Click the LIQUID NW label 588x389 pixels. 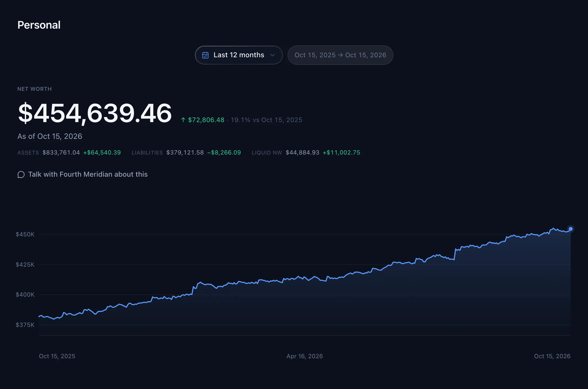[267, 153]
